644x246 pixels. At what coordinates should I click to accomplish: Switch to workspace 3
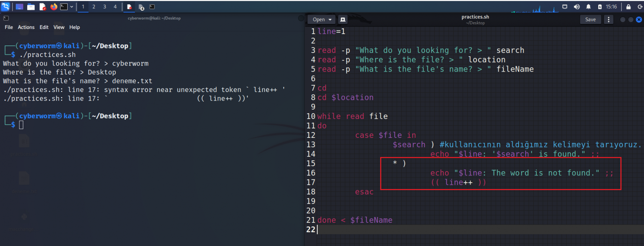pyautogui.click(x=104, y=6)
